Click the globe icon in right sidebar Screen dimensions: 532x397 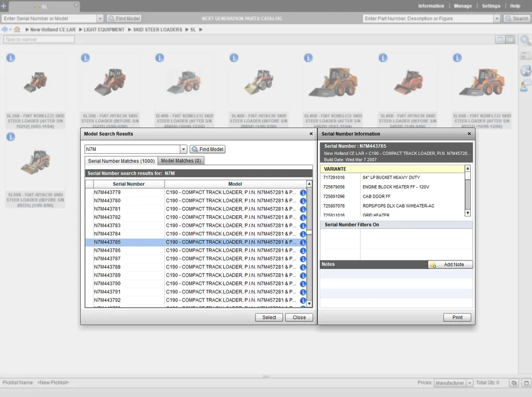click(525, 71)
